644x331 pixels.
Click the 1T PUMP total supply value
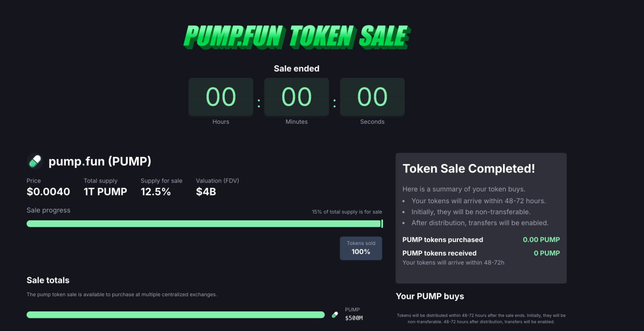[x=105, y=192]
